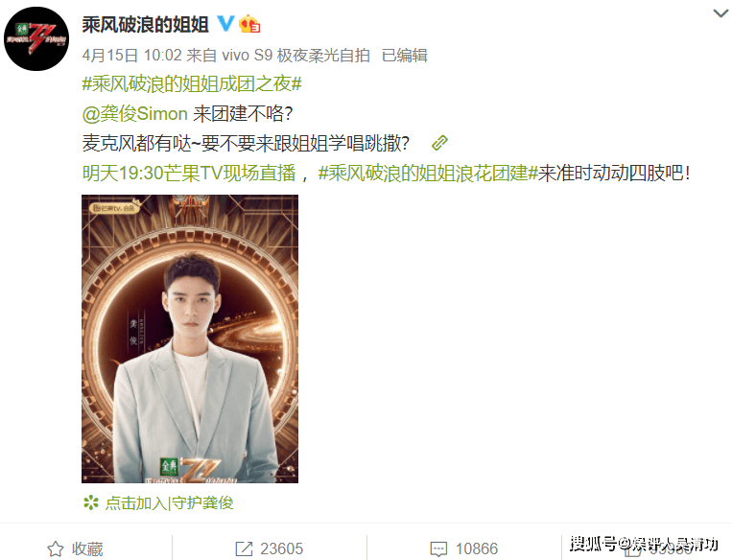
Task: Open the 乘风破浪的姐姐 profile avatar
Action: click(x=36, y=38)
